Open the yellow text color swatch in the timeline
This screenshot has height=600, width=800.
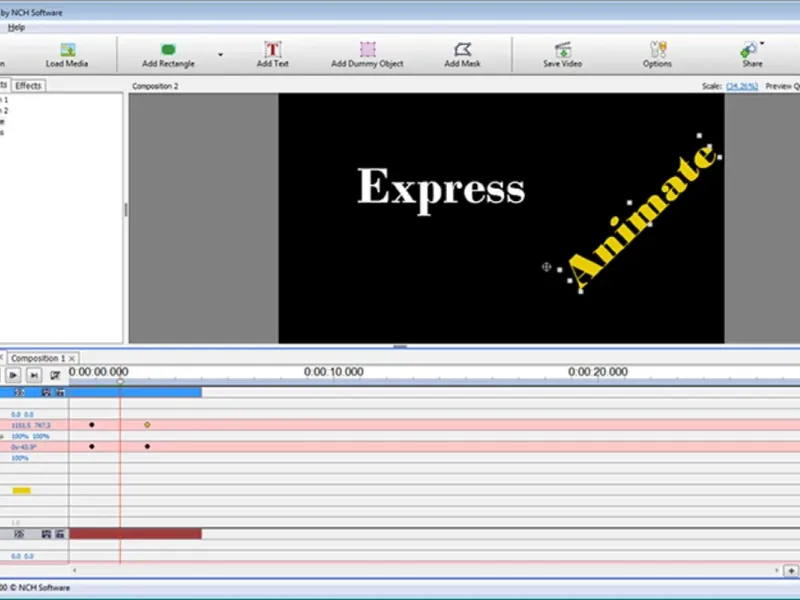(x=21, y=491)
